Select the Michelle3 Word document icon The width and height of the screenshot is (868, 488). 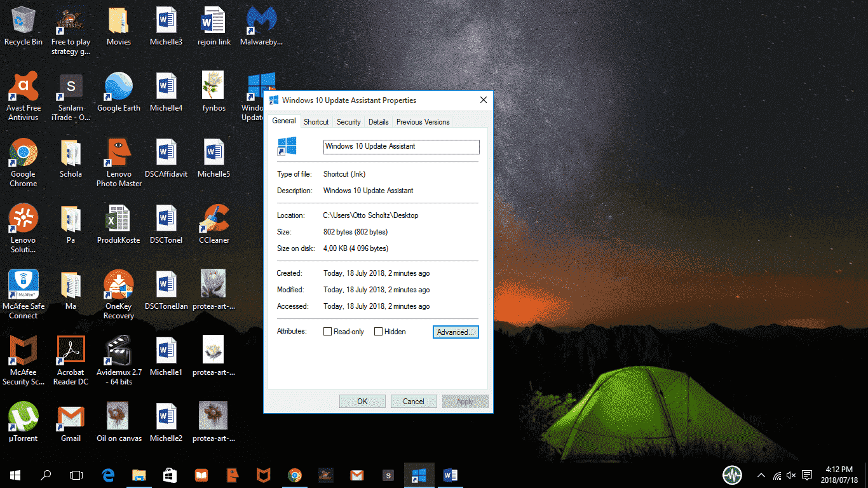(166, 27)
